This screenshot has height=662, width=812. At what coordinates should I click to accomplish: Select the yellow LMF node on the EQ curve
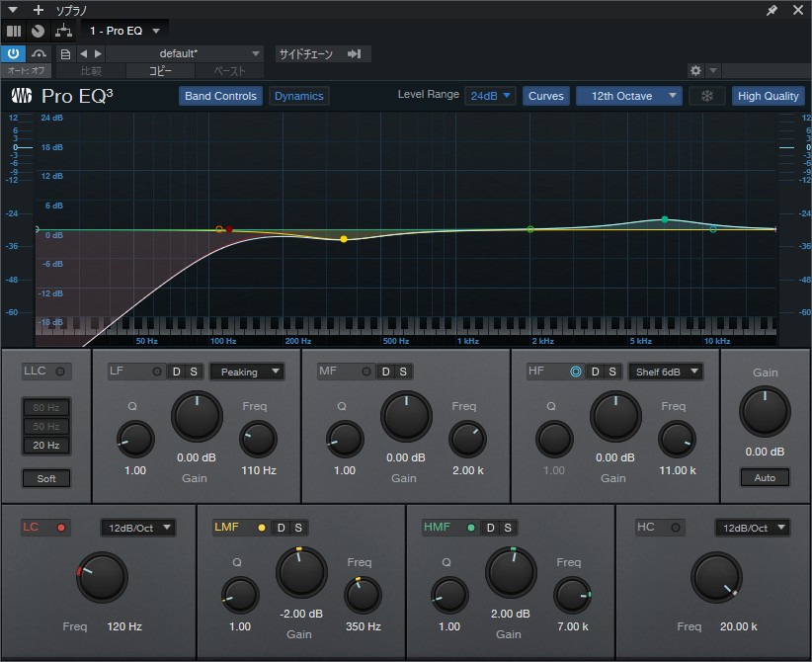pos(343,238)
